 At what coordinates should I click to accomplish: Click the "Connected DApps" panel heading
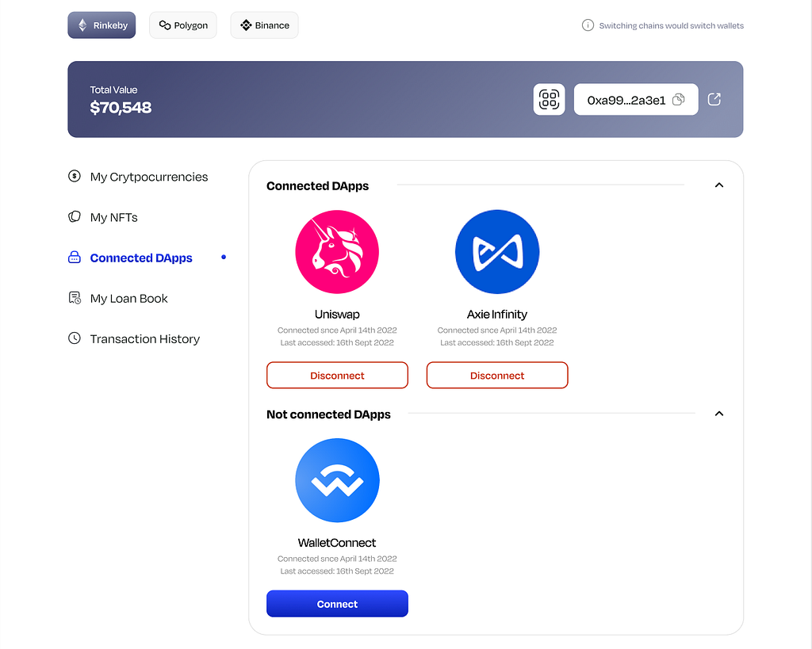317,186
